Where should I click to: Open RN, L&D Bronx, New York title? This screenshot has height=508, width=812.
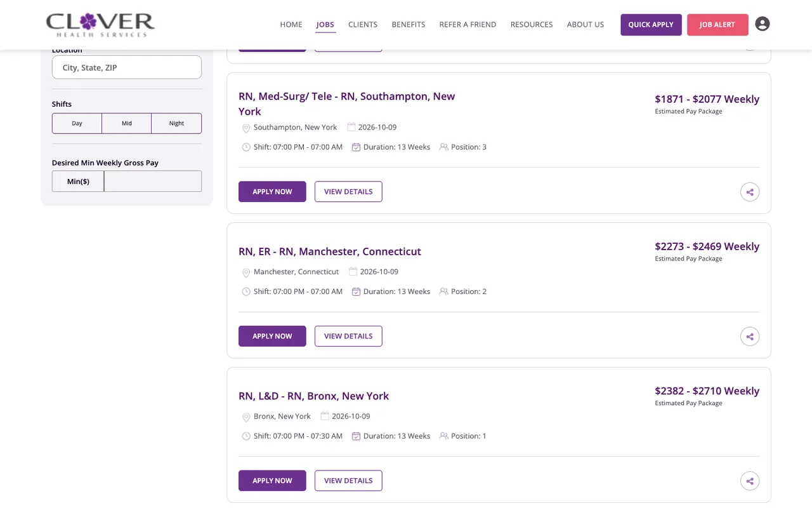pyautogui.click(x=313, y=396)
